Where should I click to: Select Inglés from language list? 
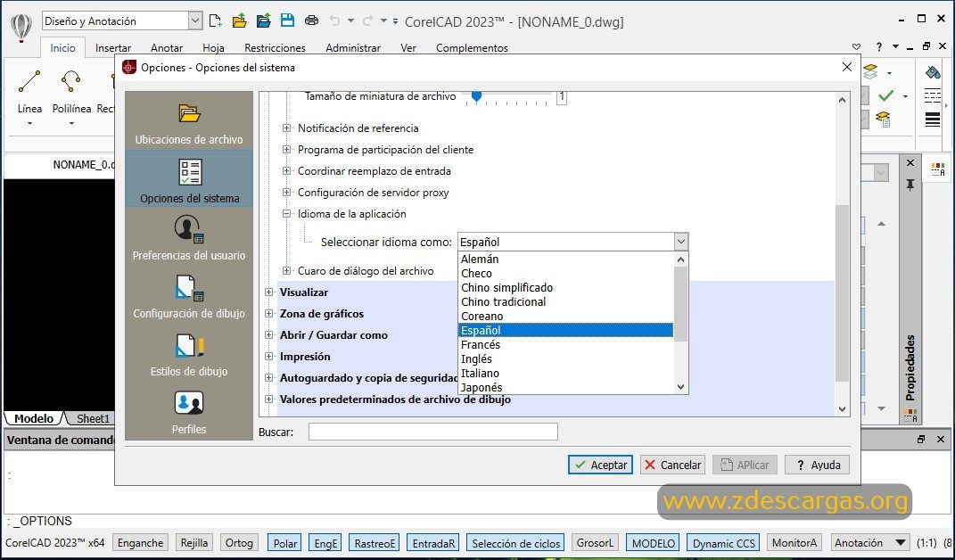click(566, 358)
